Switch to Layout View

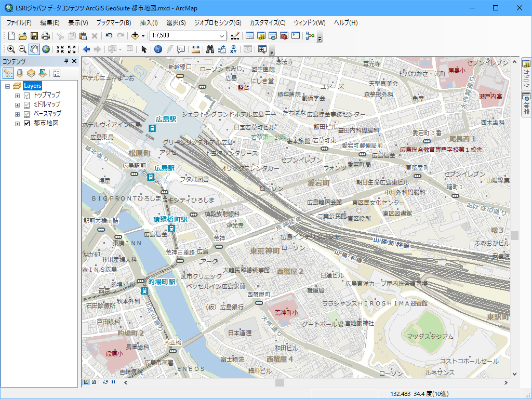[94, 382]
